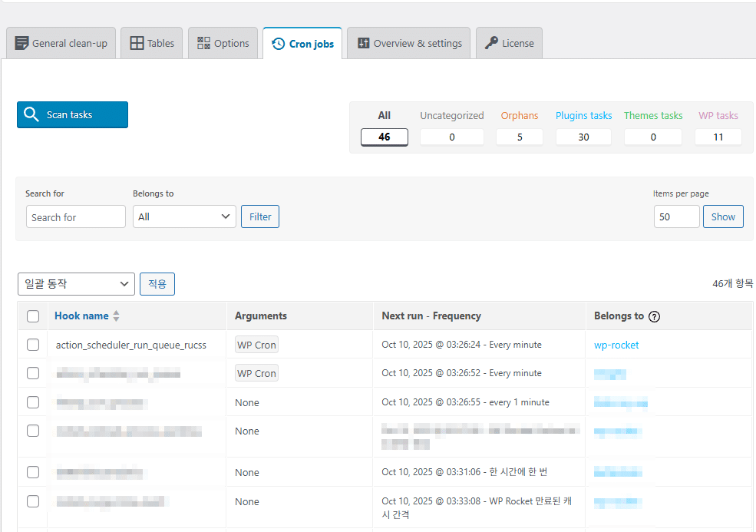756x532 pixels.
Task: Check the select-all checkbox in table header
Action: pyautogui.click(x=33, y=316)
